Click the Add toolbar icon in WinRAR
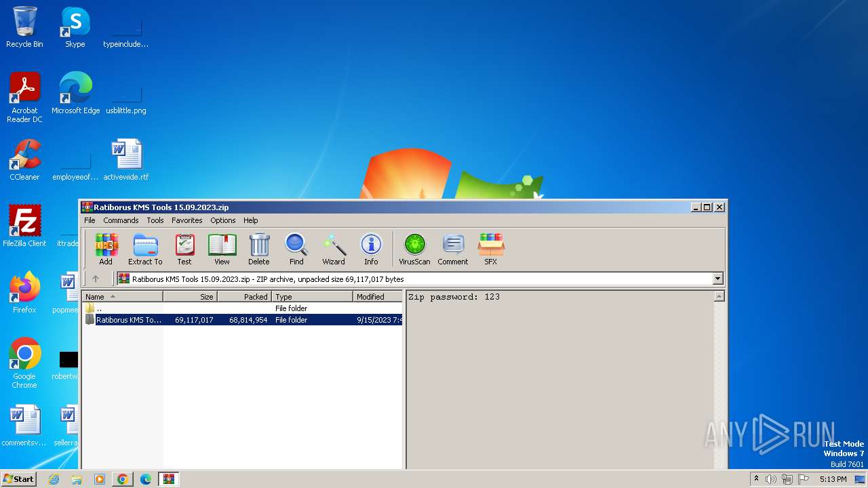The width and height of the screenshot is (868, 488). 106,249
